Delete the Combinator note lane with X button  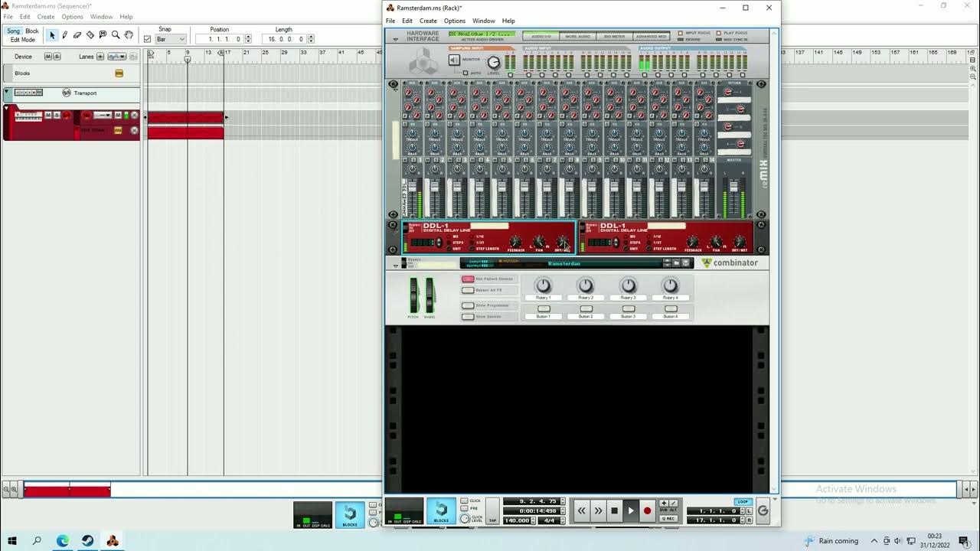coord(135,115)
